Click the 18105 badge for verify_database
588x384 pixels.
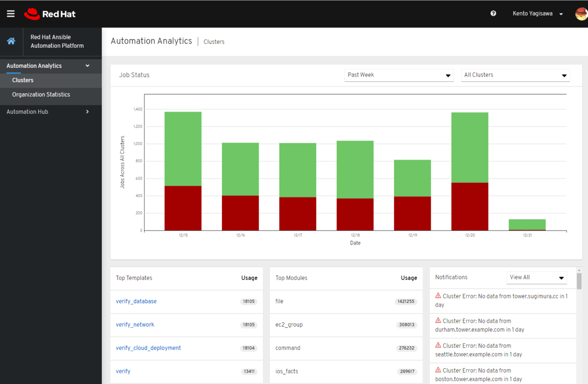(248, 302)
